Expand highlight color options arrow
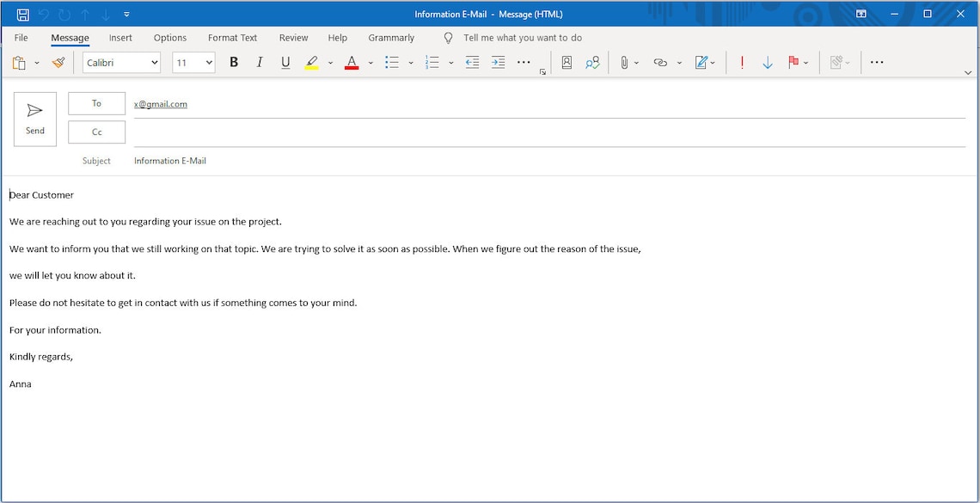This screenshot has height=503, width=980. pyautogui.click(x=331, y=63)
